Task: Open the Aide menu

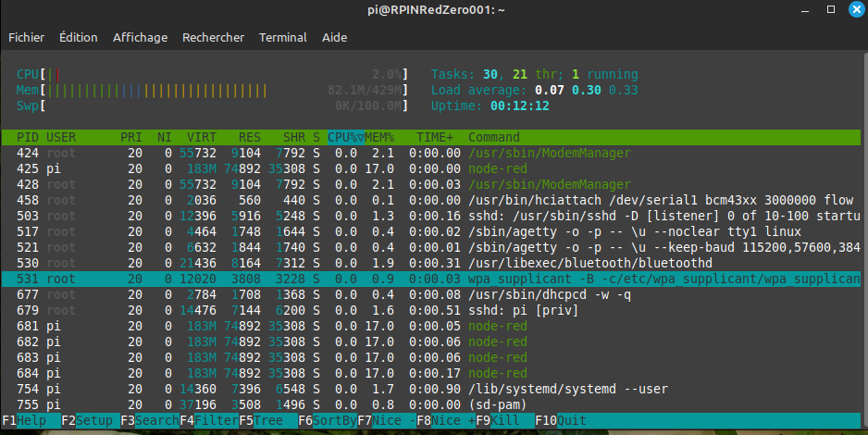Action: 334,38
